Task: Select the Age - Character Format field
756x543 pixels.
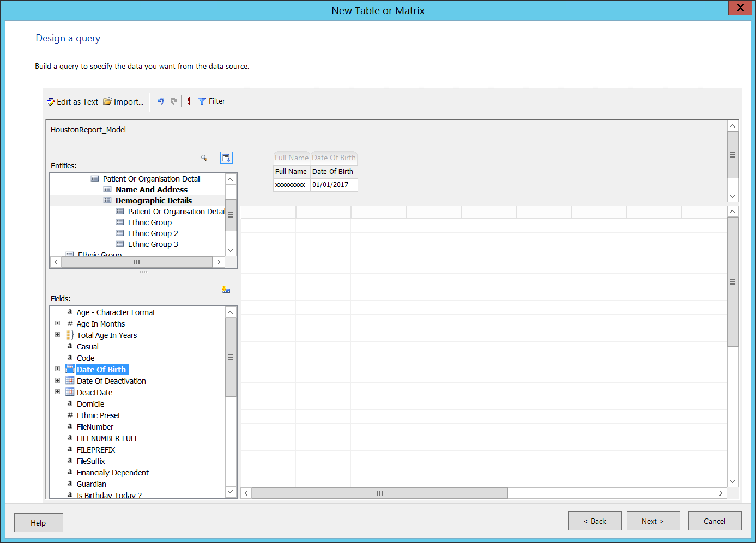Action: point(116,312)
